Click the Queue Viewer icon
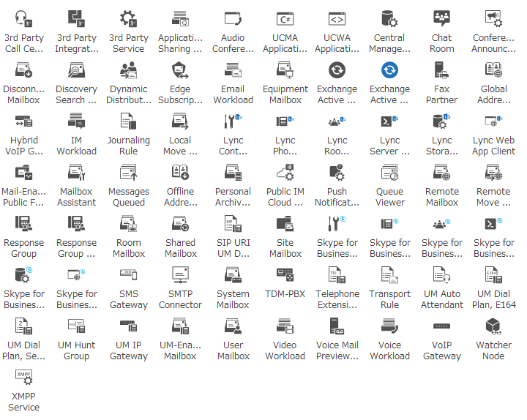Screen dimensions: 527x420 (x=389, y=173)
